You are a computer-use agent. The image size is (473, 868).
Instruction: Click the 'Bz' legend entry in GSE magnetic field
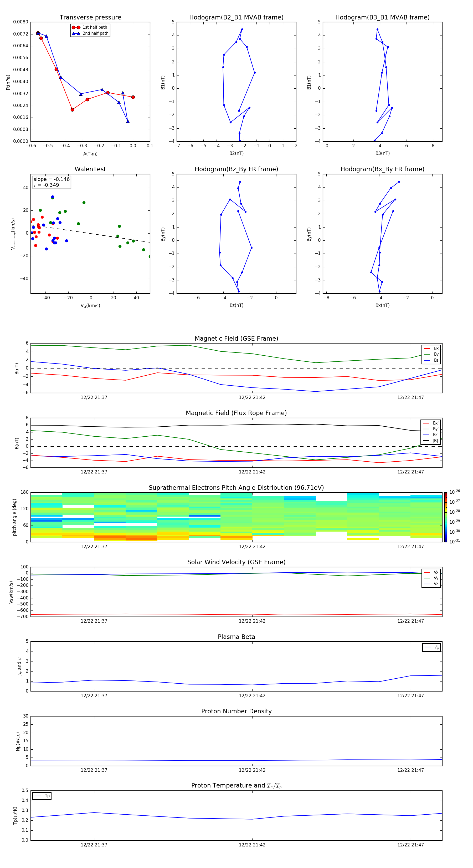pos(431,360)
